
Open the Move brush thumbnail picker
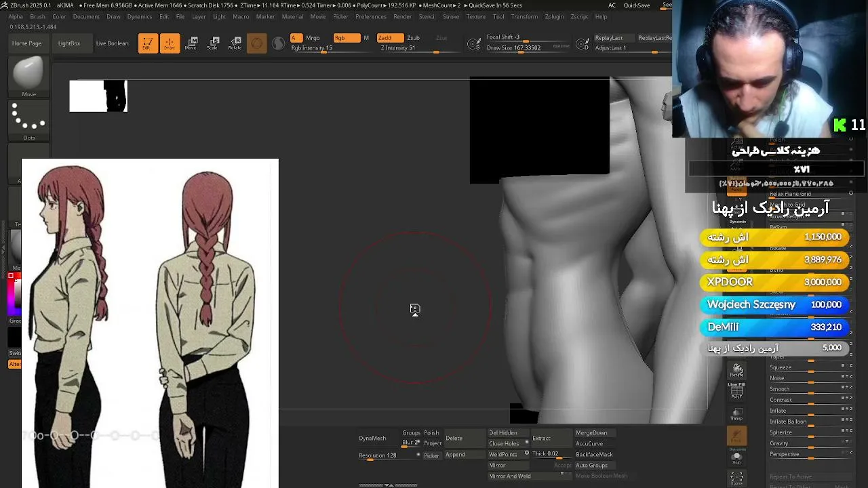pyautogui.click(x=28, y=77)
